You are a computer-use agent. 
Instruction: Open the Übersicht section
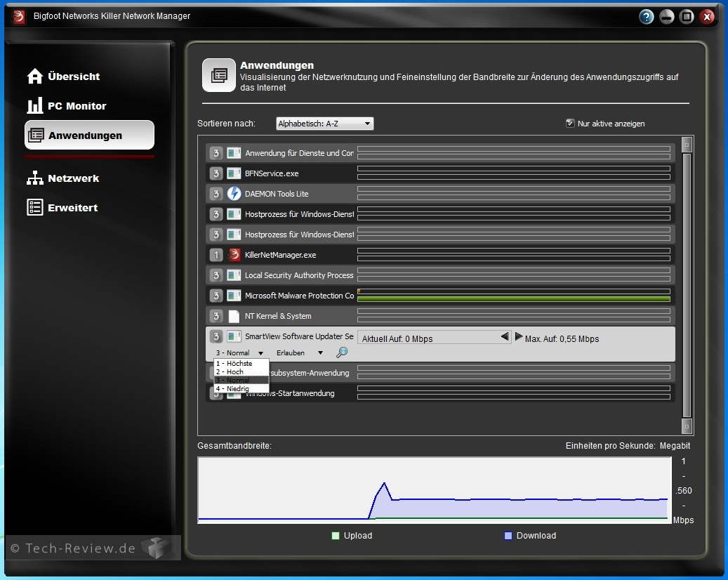point(65,77)
